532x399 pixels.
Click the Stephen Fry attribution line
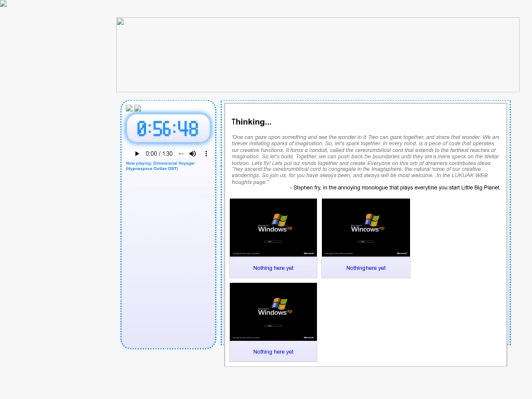click(395, 187)
